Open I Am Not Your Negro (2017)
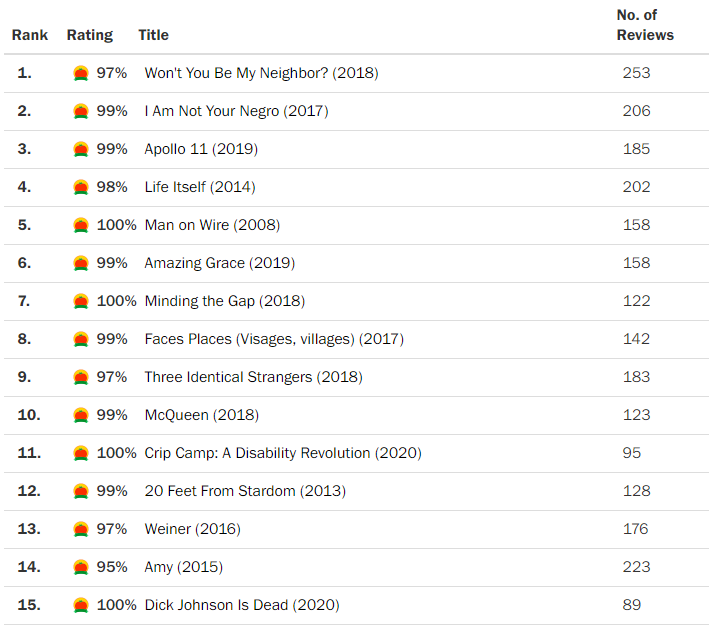 tap(236, 111)
